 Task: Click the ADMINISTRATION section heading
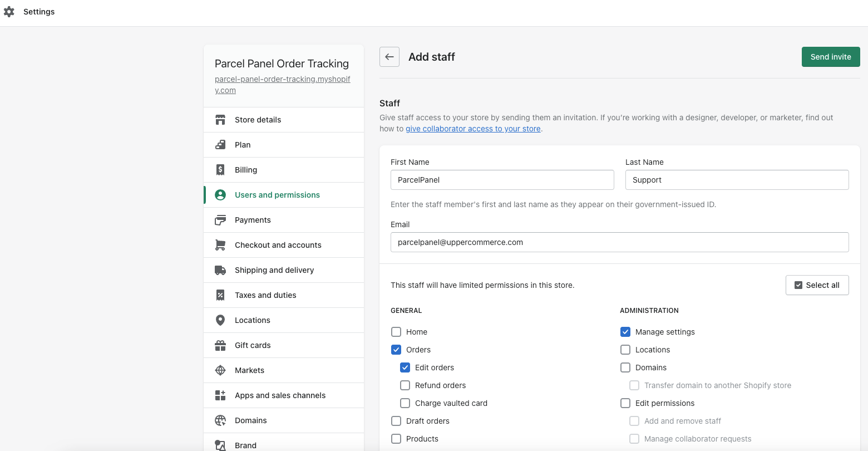[649, 311]
